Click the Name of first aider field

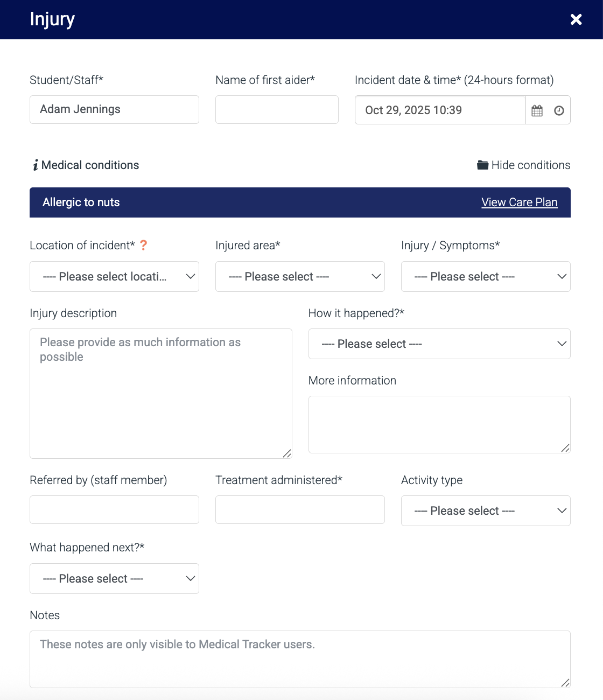277,110
